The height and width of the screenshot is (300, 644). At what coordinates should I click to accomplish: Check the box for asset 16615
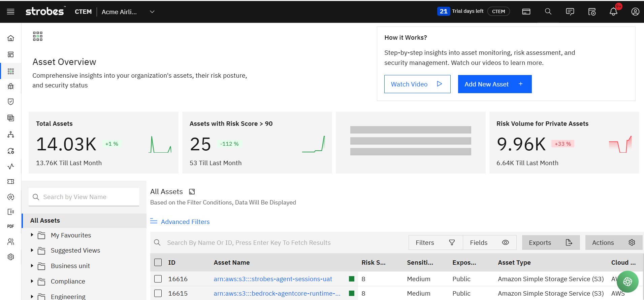click(158, 293)
